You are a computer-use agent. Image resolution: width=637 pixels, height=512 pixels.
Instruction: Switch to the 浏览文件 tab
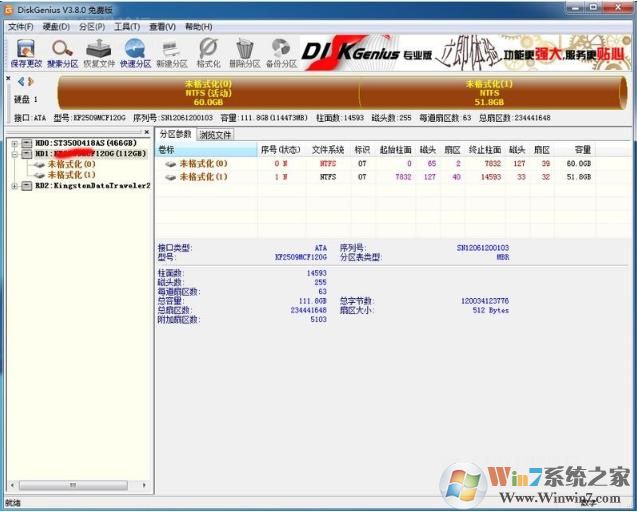point(215,134)
